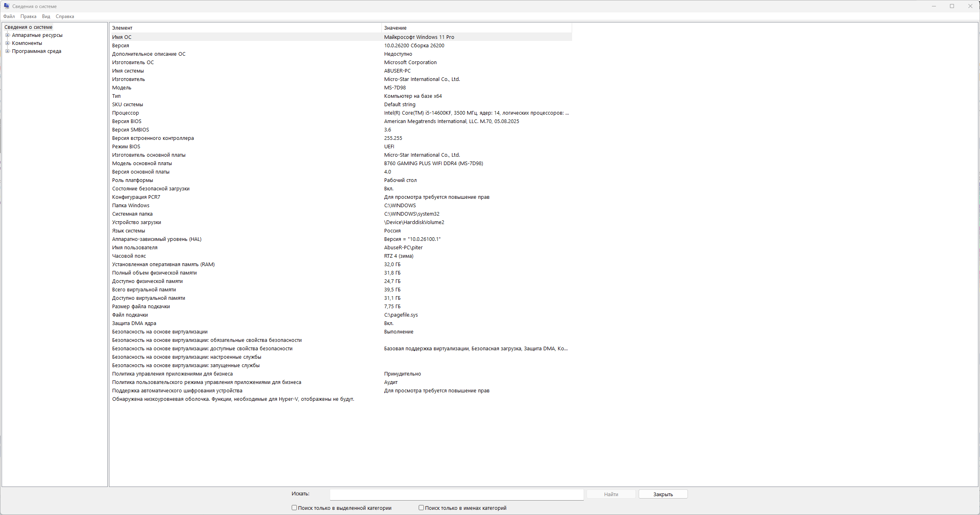Click the 39,5 ГБ virtual memory value
This screenshot has width=980, height=515.
[392, 290]
